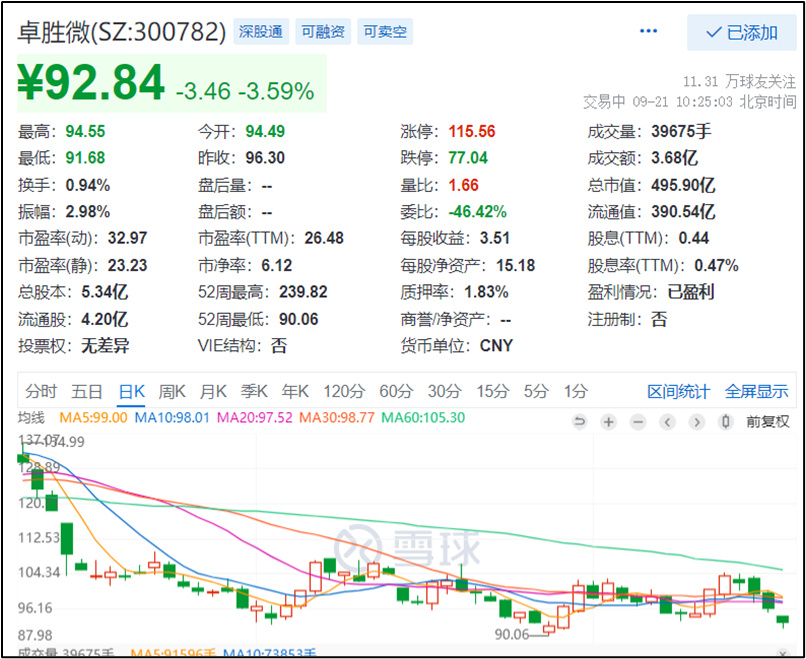
Task: Click the MA30:98.77 indicator label
Action: (x=337, y=417)
